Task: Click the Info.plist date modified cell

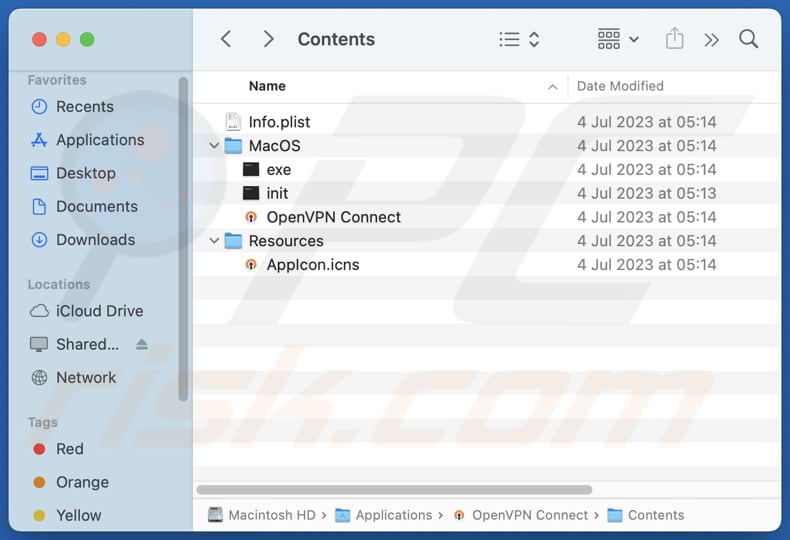Action: click(646, 122)
